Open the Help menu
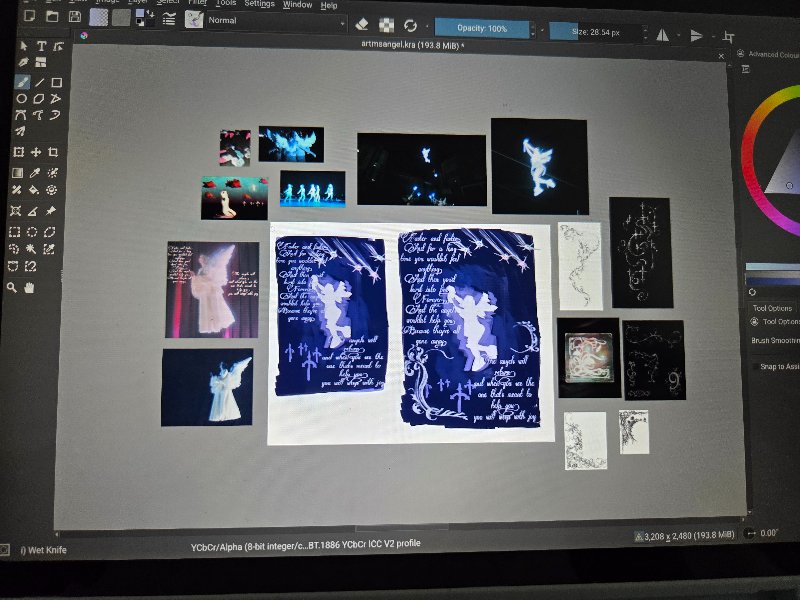The width and height of the screenshot is (800, 600). [329, 6]
